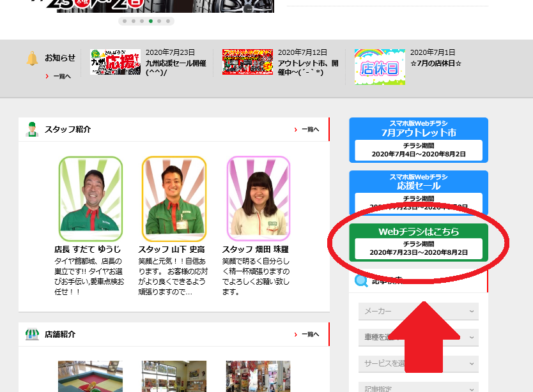Open the 7月アウトレット市 flyer banner
This screenshot has width=533, height=392.
(419, 139)
